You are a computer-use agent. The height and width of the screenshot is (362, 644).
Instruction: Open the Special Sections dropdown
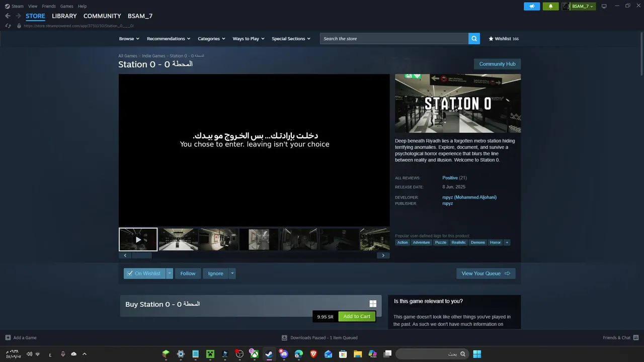click(x=291, y=39)
